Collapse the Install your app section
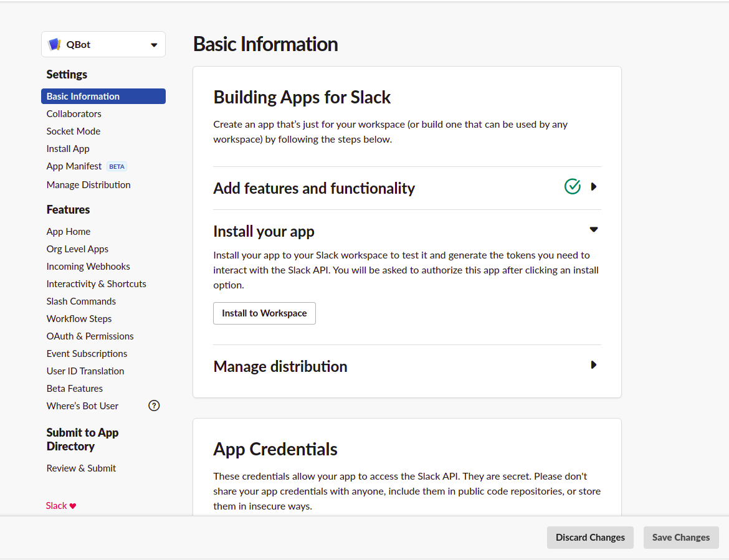Viewport: 729px width, 560px height. (x=593, y=229)
